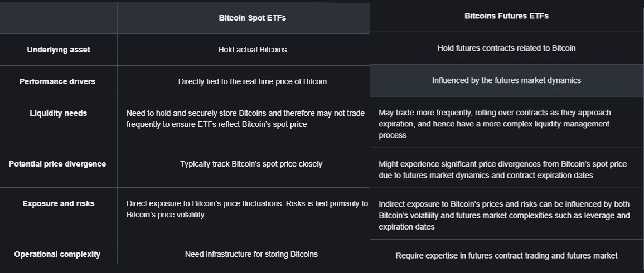Click the Bitcoin Spot ETFs column header

(x=252, y=18)
